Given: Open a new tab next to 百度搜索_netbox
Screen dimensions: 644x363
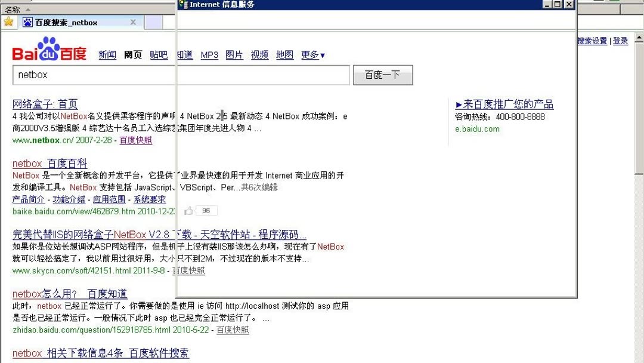Looking at the screenshot, I should coord(154,22).
